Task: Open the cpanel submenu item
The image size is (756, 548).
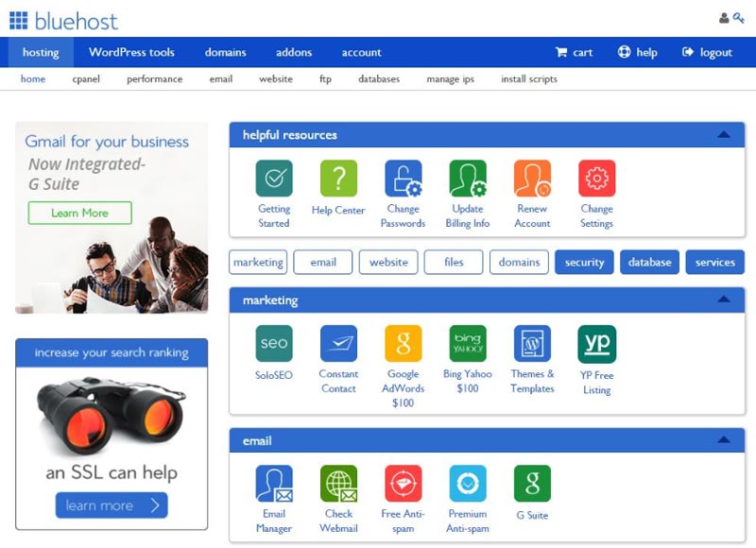Action: point(86,79)
